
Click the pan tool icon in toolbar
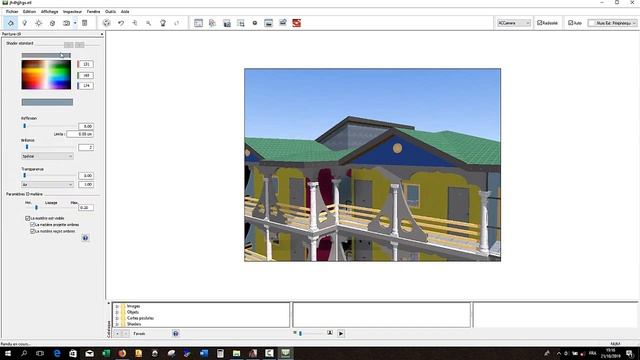135,23
